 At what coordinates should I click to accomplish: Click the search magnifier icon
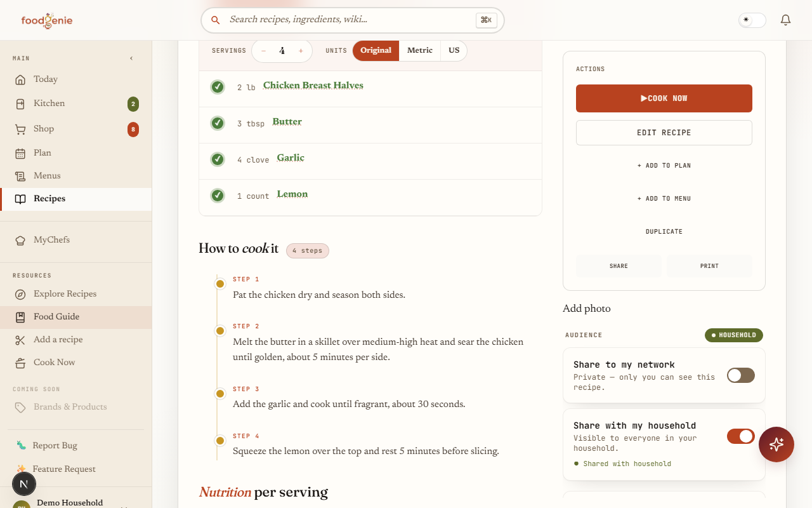216,20
